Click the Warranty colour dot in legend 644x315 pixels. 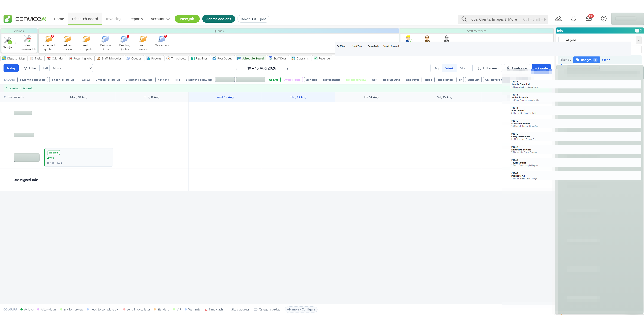[186, 309]
